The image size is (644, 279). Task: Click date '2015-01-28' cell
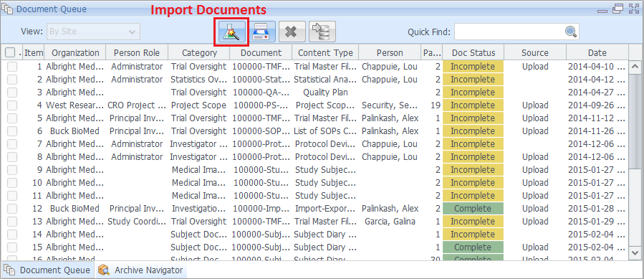point(597,209)
